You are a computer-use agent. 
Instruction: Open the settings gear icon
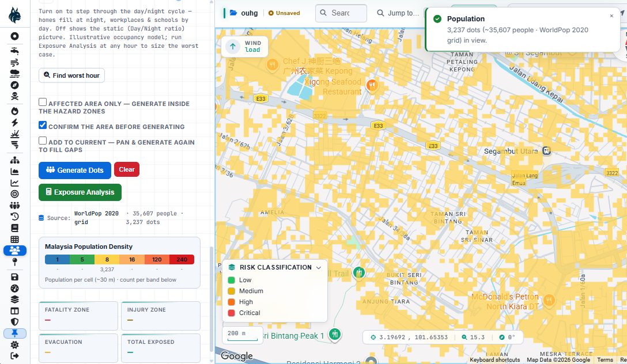tap(15, 344)
